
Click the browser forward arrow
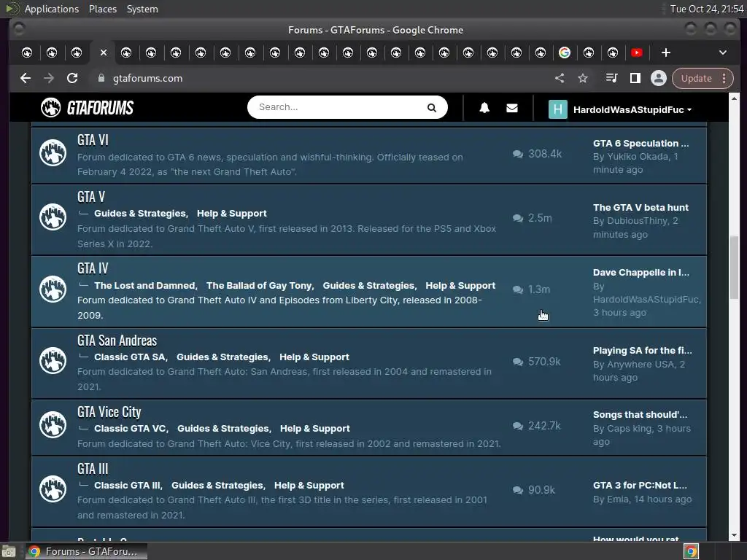click(x=49, y=78)
